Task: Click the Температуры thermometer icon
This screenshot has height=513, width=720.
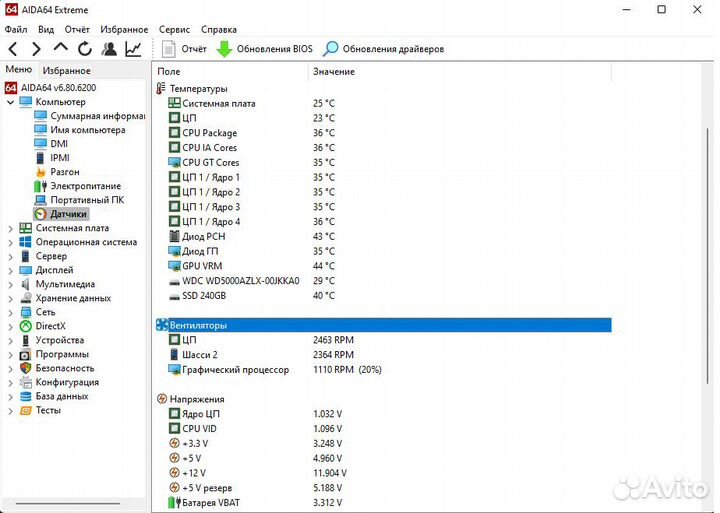Action: [161, 88]
